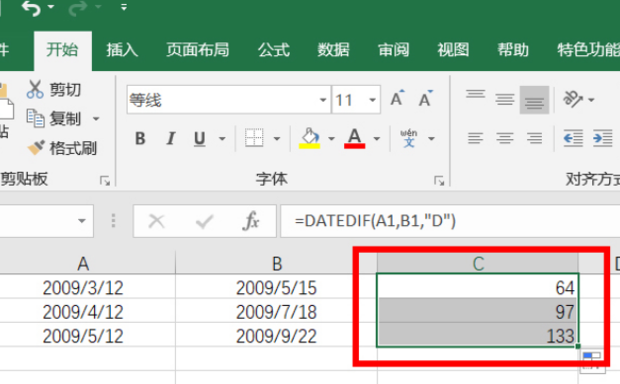Select the column B header
This screenshot has height=384, width=620.
click(276, 263)
